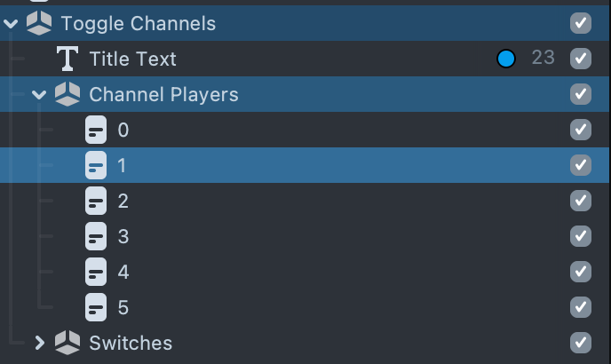This screenshot has width=611, height=364.
Task: Click the Toggle Channels group cube icon
Action: [x=39, y=23]
